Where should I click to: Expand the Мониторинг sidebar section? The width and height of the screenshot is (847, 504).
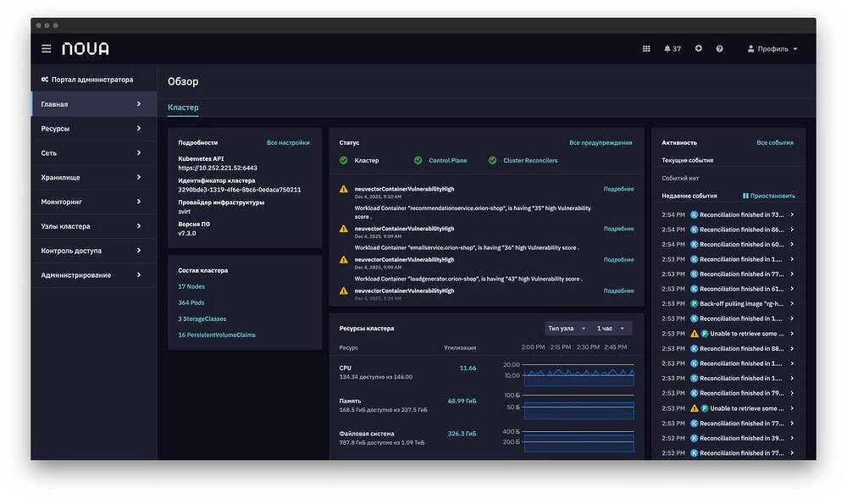91,202
